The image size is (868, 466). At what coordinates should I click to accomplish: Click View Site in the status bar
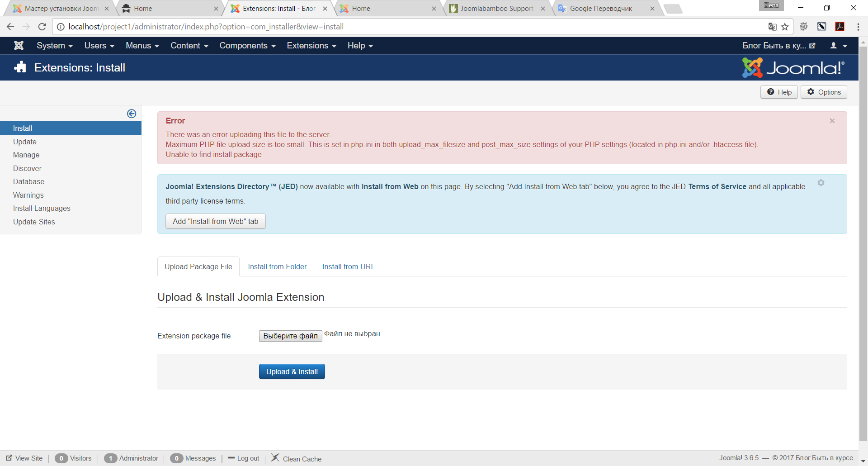tap(24, 458)
